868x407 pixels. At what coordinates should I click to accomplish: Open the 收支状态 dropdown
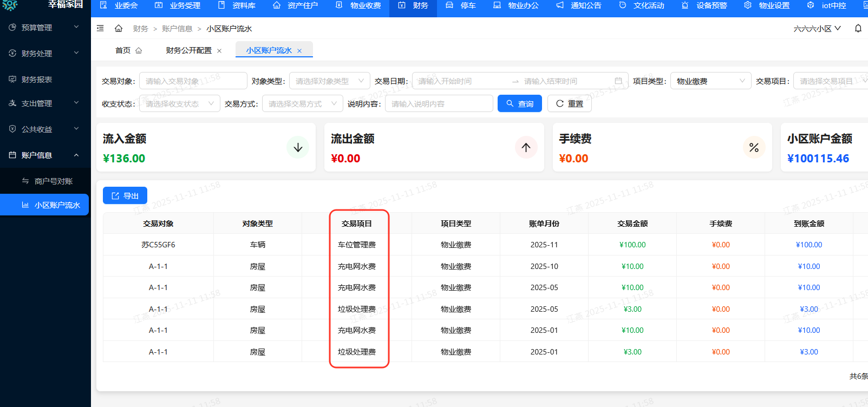[179, 103]
